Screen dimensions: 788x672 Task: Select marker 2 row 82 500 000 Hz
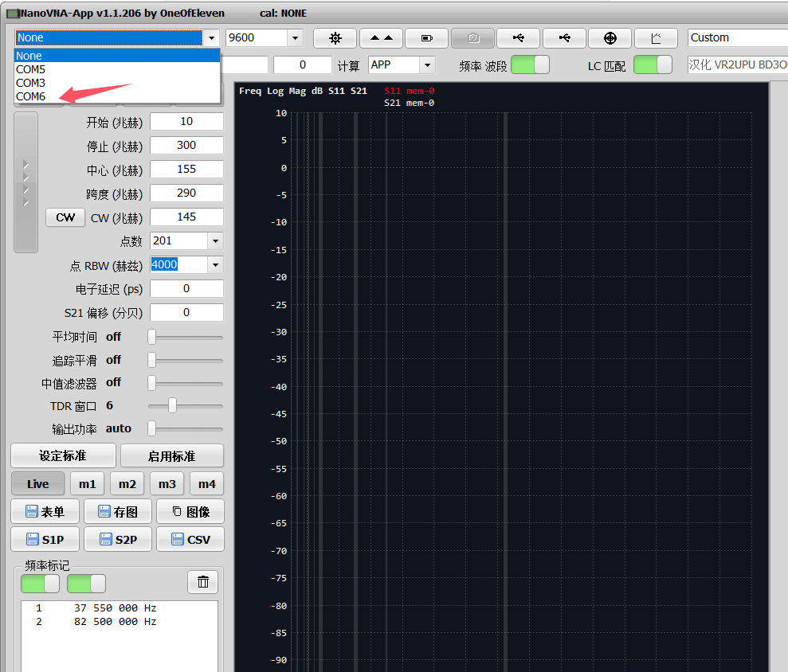point(120,622)
